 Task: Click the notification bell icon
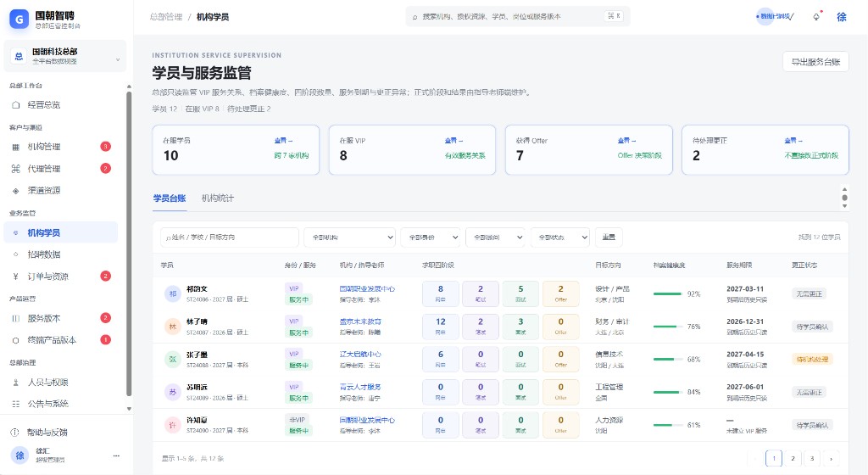(816, 17)
